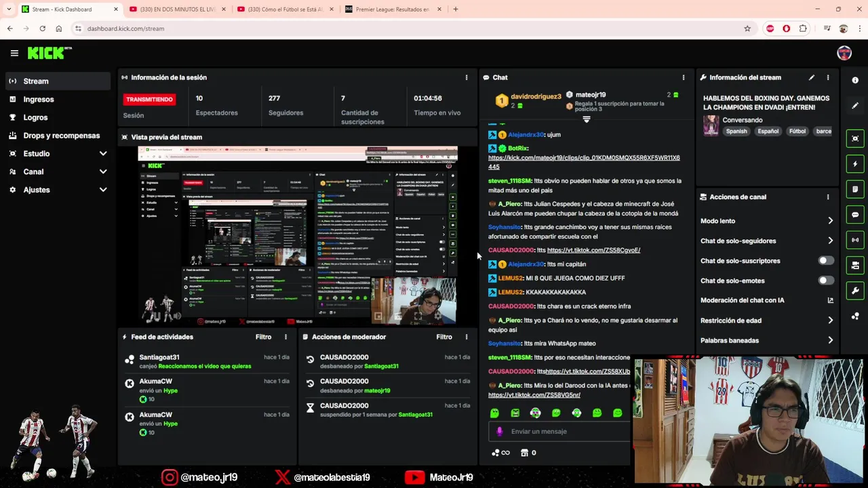
Task: Click the Conversando category label
Action: click(x=743, y=120)
